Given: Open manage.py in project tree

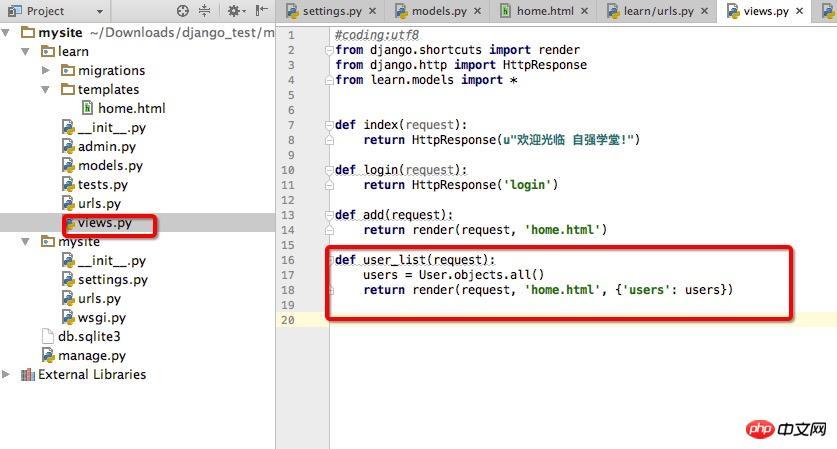Looking at the screenshot, I should [x=92, y=356].
